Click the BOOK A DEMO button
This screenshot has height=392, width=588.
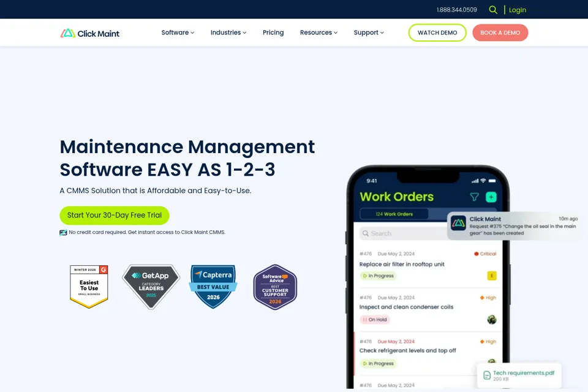500,32
